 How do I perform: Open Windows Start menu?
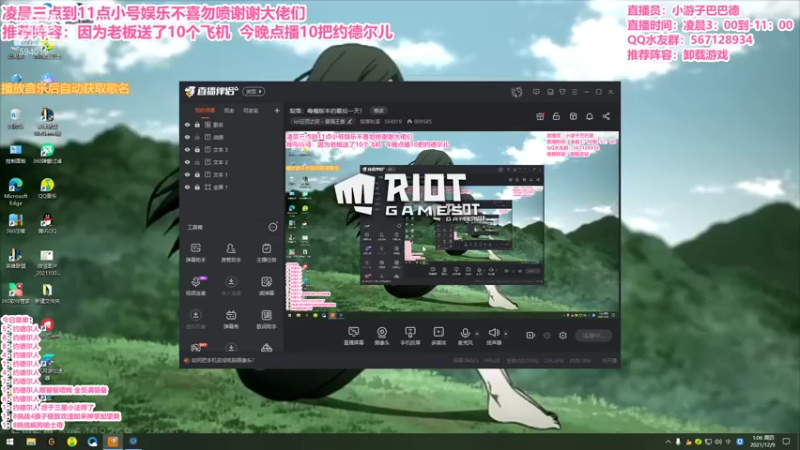tap(10, 442)
